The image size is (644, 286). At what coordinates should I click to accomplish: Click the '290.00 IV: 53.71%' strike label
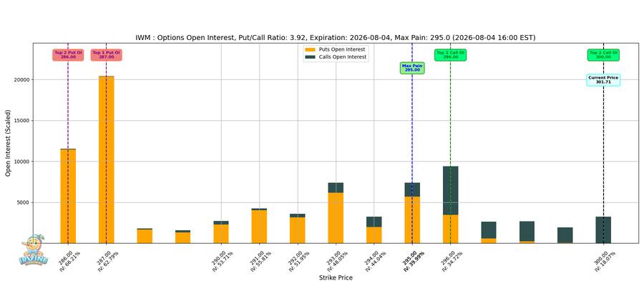click(x=223, y=261)
